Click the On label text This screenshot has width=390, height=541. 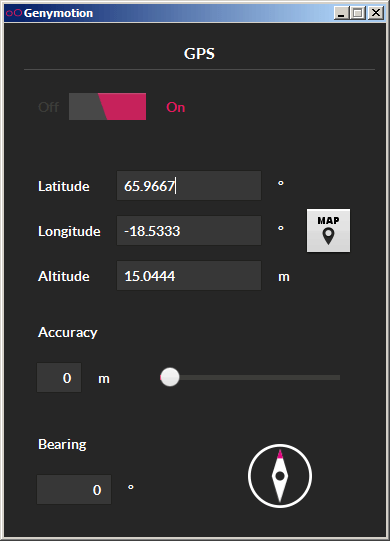click(x=176, y=107)
